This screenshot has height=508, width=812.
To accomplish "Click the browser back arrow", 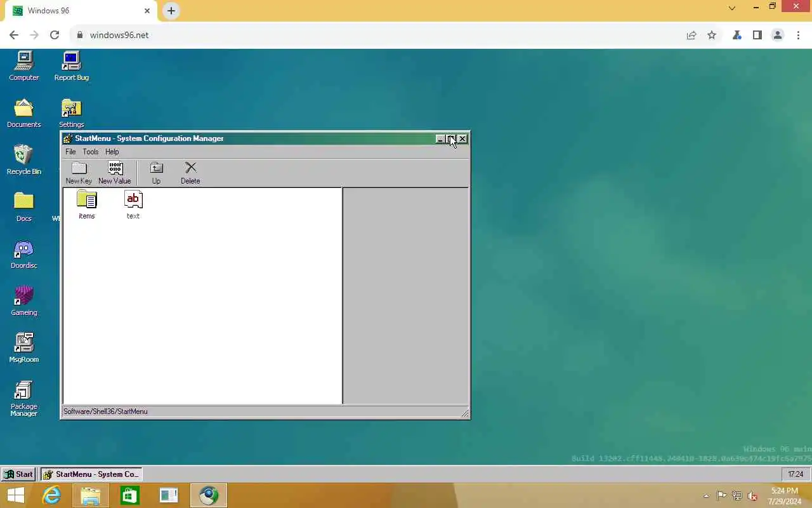I will [14, 35].
